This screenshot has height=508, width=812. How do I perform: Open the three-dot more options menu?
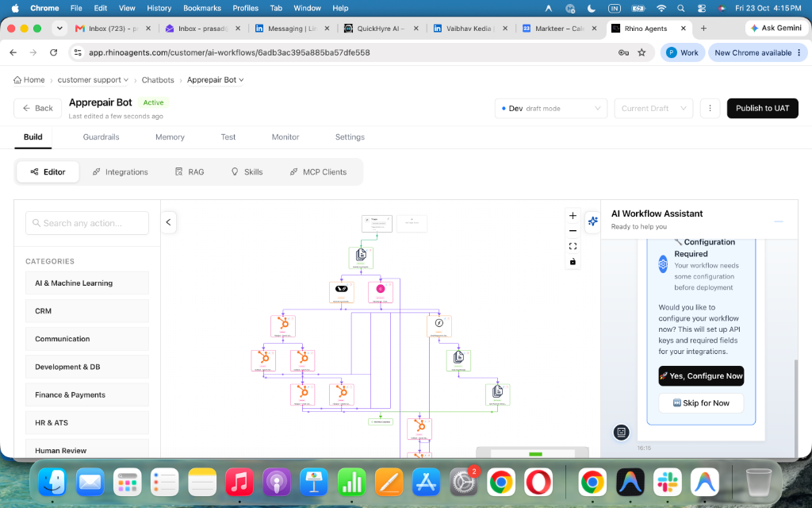(x=710, y=108)
